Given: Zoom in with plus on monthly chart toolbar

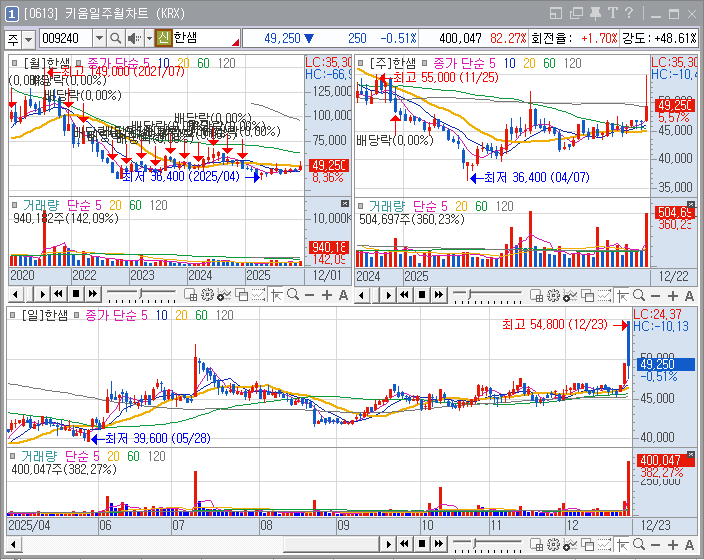Looking at the screenshot, I should pos(327,295).
